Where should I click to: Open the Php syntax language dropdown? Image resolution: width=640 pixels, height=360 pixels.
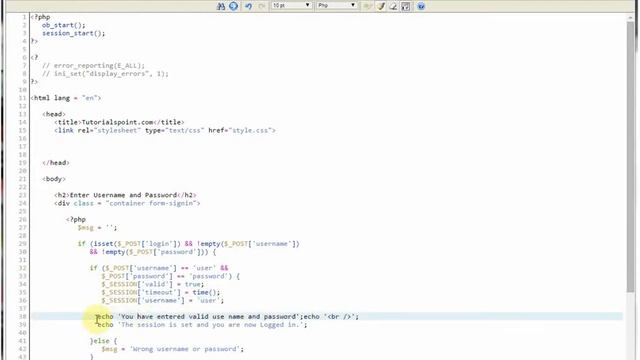(337, 5)
